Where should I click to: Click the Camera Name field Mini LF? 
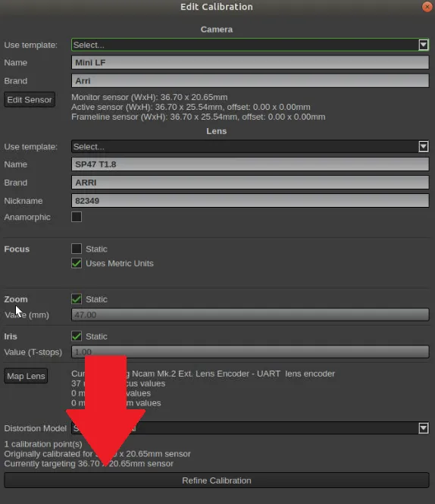pyautogui.click(x=250, y=62)
